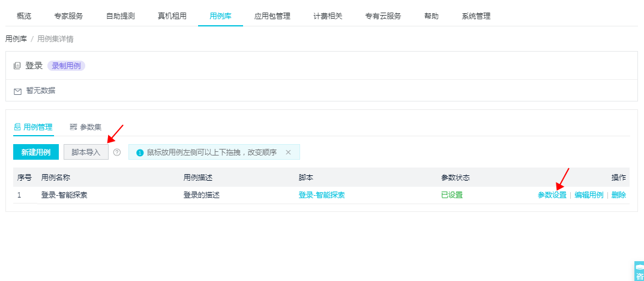Image resolution: width=644 pixels, height=281 pixels.
Task: Click the 参数集 tab icon
Action: (73, 127)
